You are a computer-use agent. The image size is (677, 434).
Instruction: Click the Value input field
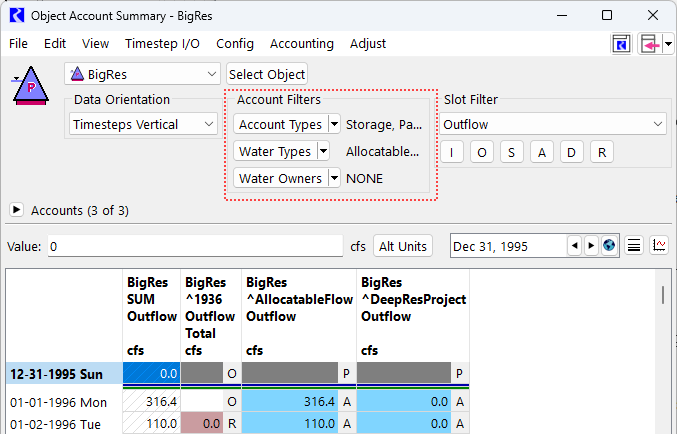195,246
